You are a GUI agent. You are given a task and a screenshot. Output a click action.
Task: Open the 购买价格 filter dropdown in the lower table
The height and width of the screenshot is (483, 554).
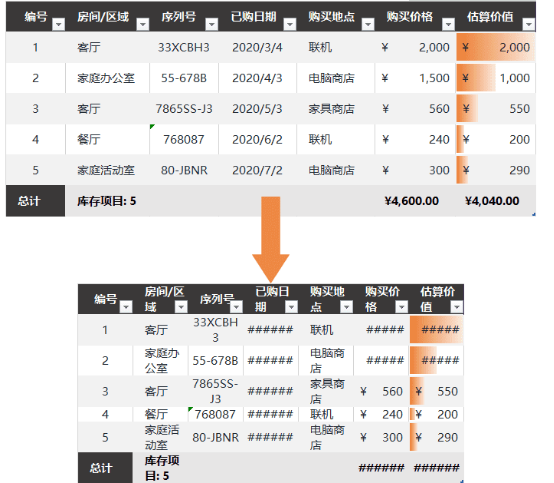pyautogui.click(x=401, y=307)
